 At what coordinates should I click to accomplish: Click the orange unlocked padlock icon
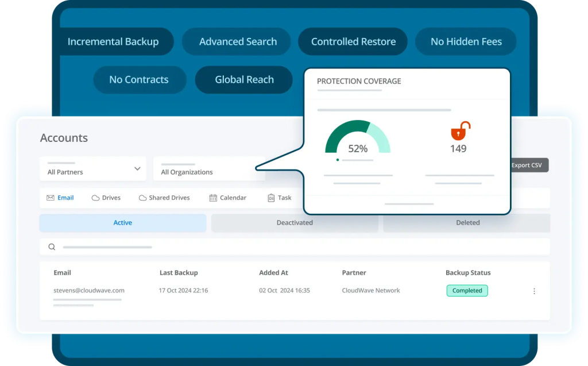459,132
